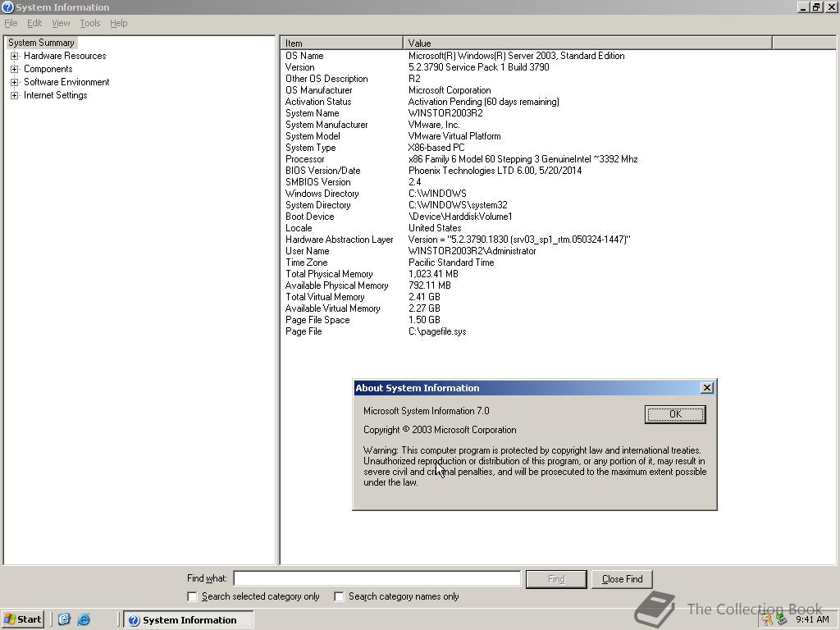
Task: Open the Help menu
Action: tap(118, 23)
